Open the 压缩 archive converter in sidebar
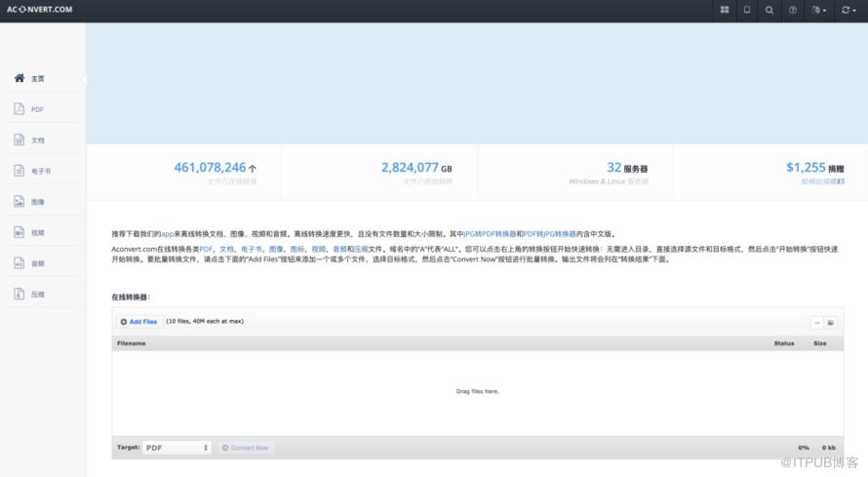Screen dimensions: 868x477 pyautogui.click(x=37, y=294)
